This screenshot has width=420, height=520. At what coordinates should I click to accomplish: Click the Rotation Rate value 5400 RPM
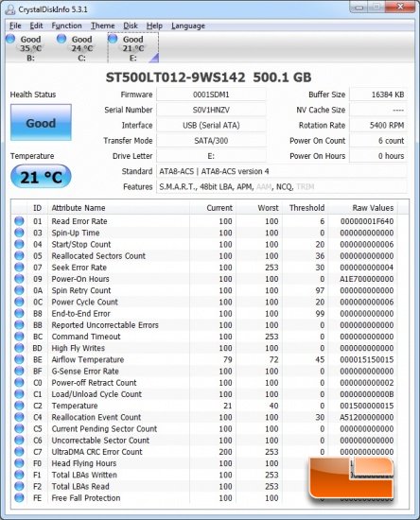click(378, 126)
